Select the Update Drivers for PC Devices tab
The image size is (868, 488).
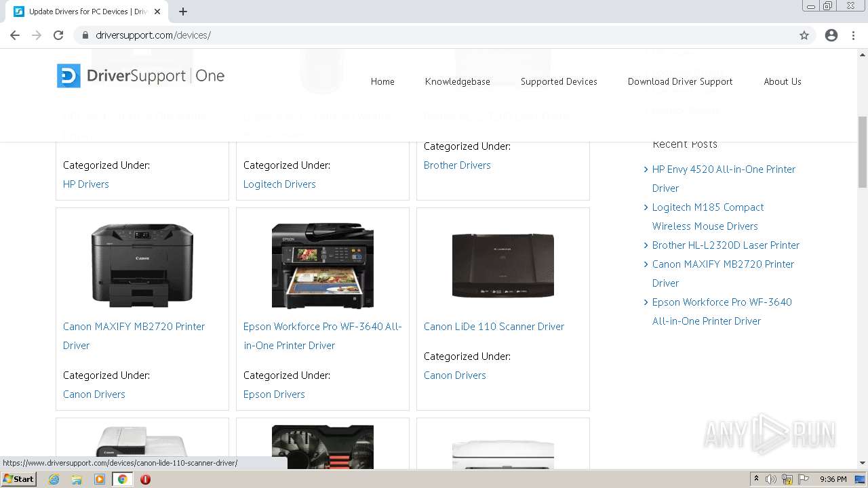pyautogui.click(x=87, y=12)
